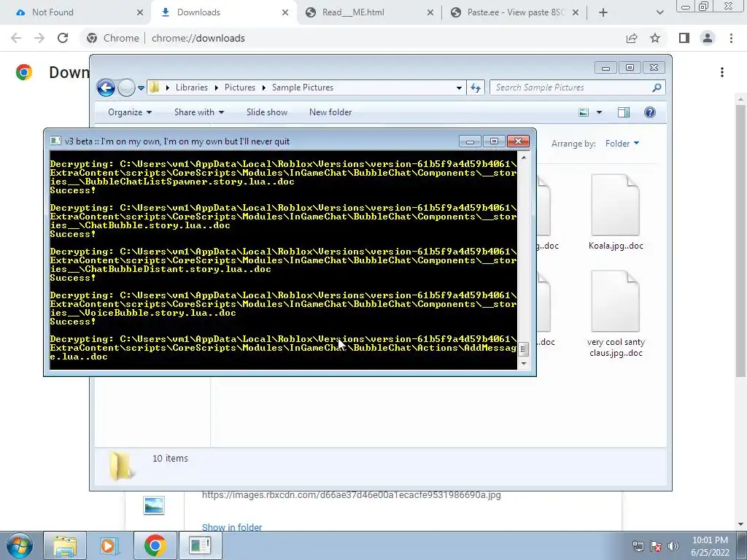Select Koala.jpg..doc file
The width and height of the screenshot is (747, 560).
(616, 212)
